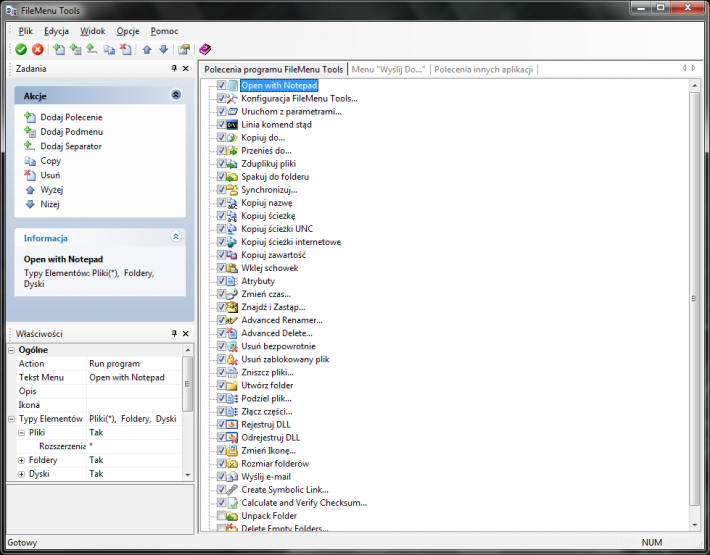710x555 pixels.
Task: Click the add command toolbar icon
Action: pyautogui.click(x=58, y=49)
